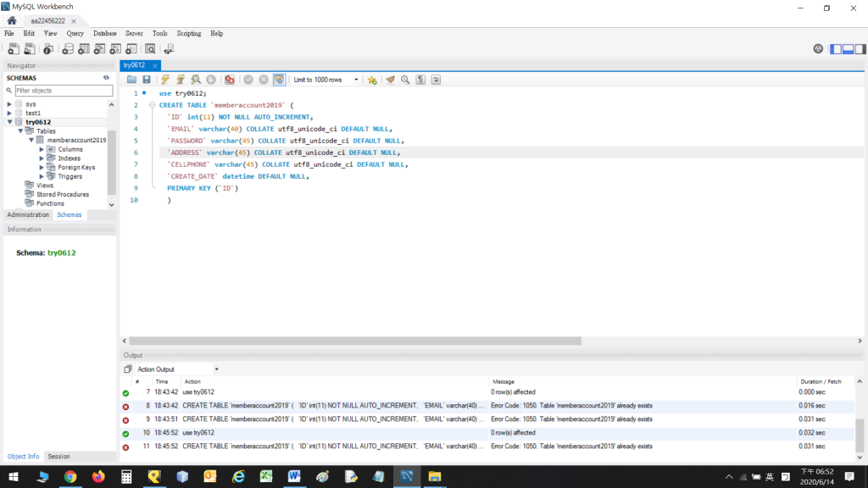This screenshot has height=488, width=868.
Task: Select the Object Info tab
Action: coord(23,457)
